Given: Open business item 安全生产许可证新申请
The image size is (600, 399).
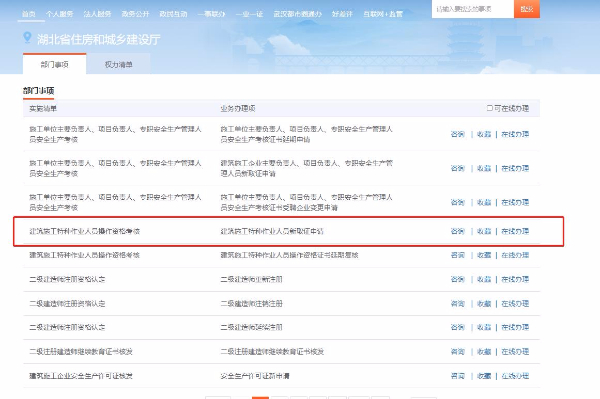Looking at the screenshot, I should [x=255, y=376].
